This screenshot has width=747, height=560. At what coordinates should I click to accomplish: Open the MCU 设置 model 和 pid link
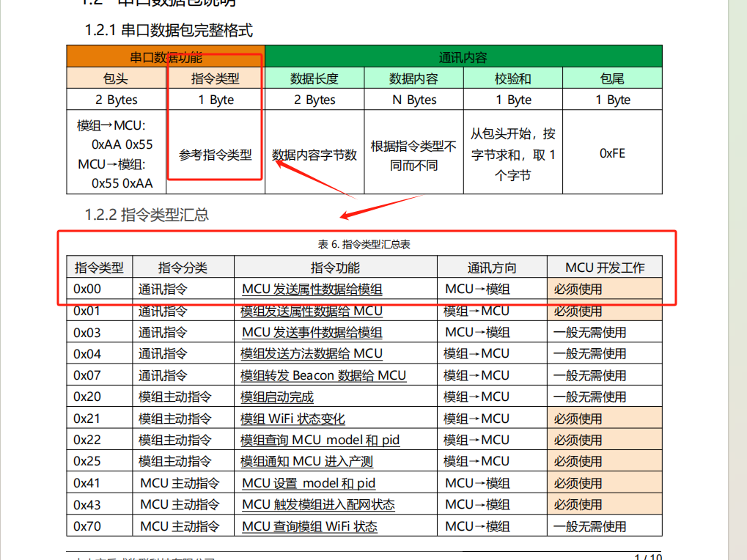pos(309,483)
